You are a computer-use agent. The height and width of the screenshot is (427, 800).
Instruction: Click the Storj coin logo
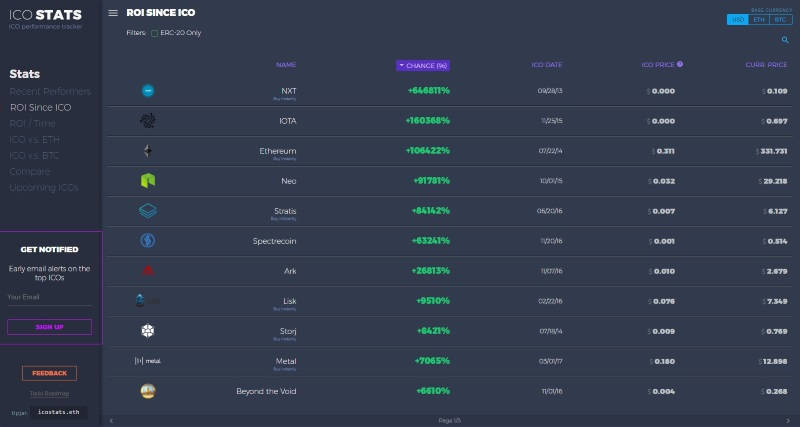[x=148, y=331]
